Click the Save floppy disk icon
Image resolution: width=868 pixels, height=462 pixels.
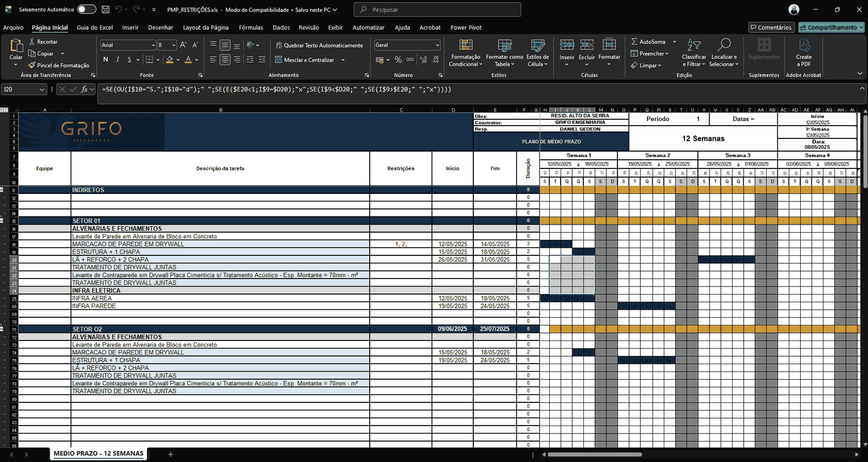(105, 10)
